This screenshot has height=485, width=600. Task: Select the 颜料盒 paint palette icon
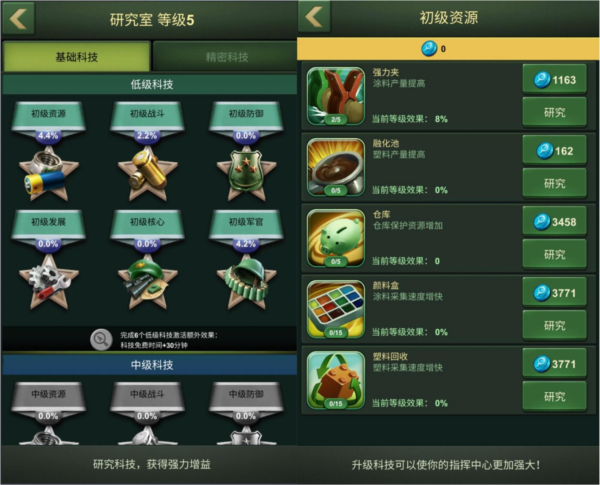pyautogui.click(x=336, y=309)
